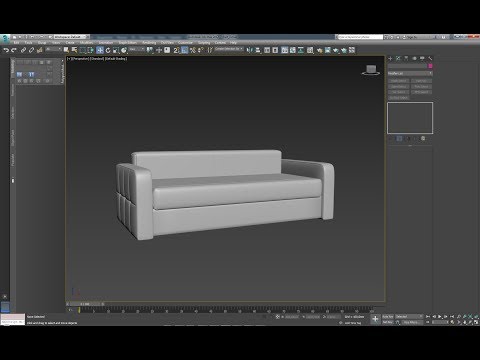Open the Render Setup dialog

tap(320, 50)
